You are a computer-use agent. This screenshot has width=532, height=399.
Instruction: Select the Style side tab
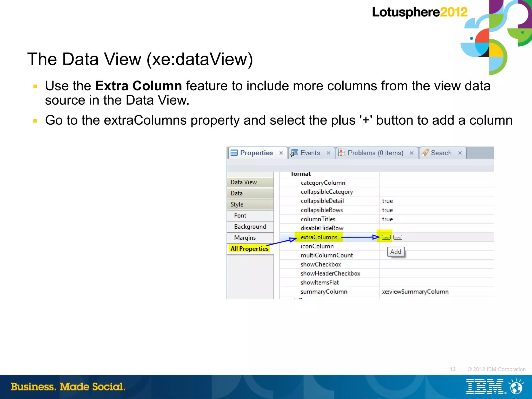(250, 205)
